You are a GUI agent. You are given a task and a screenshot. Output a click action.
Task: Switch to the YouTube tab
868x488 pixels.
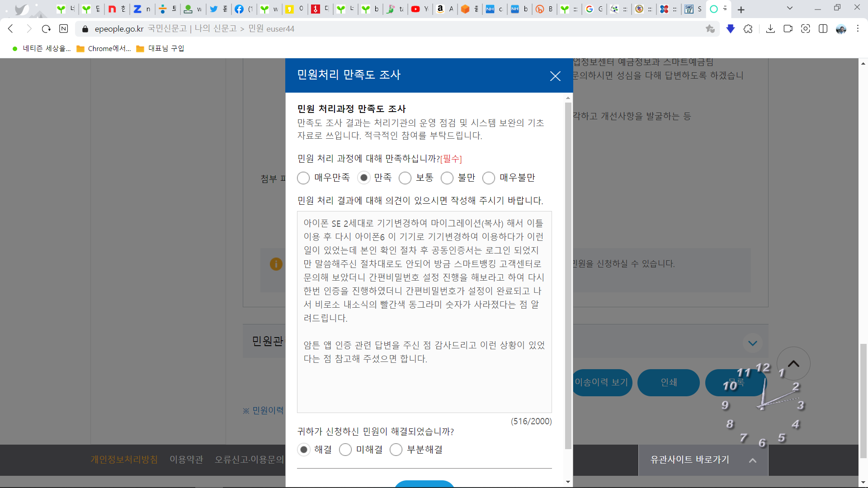pos(420,9)
